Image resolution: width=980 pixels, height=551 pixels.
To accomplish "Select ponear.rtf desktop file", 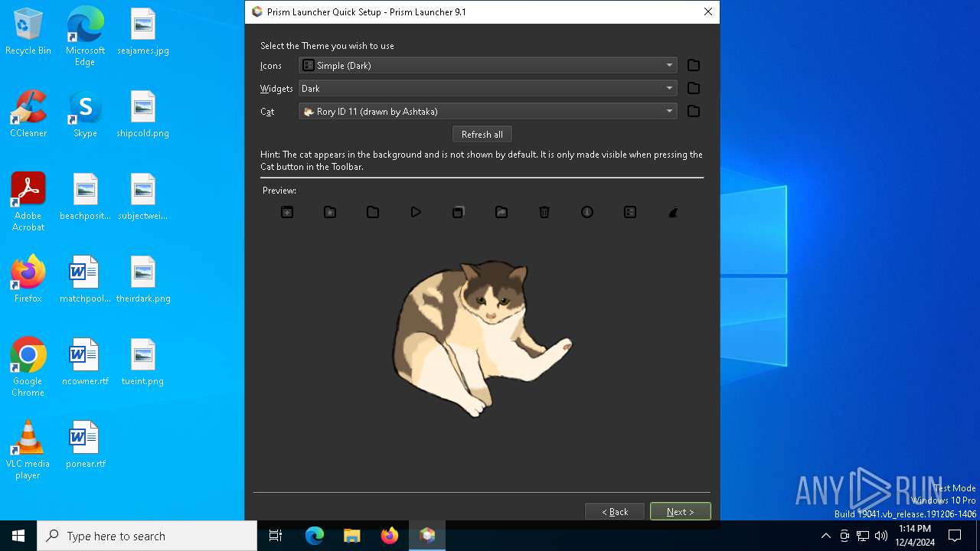I will [x=85, y=445].
